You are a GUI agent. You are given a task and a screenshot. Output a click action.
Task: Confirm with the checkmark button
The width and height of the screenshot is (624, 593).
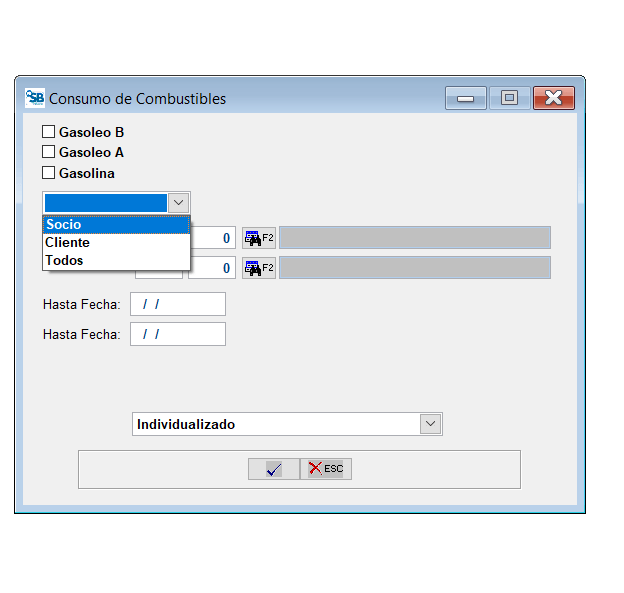(274, 469)
